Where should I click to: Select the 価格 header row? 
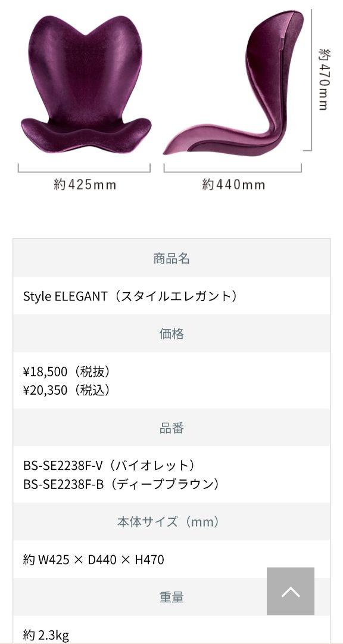coord(171,333)
